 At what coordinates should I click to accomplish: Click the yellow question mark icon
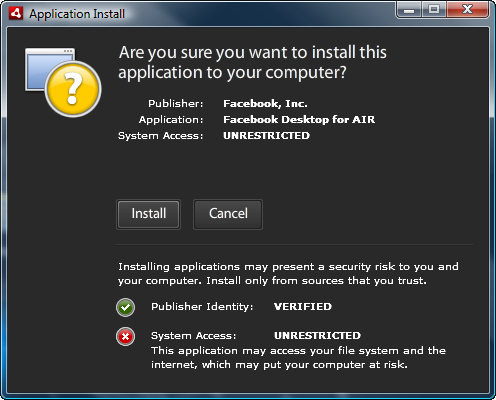[73, 89]
